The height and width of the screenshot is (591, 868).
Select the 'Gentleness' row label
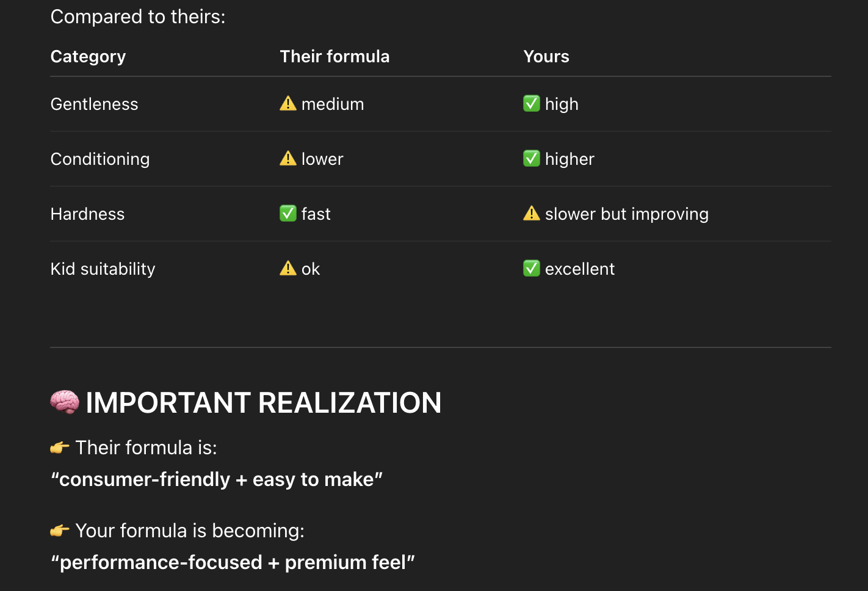click(x=94, y=104)
